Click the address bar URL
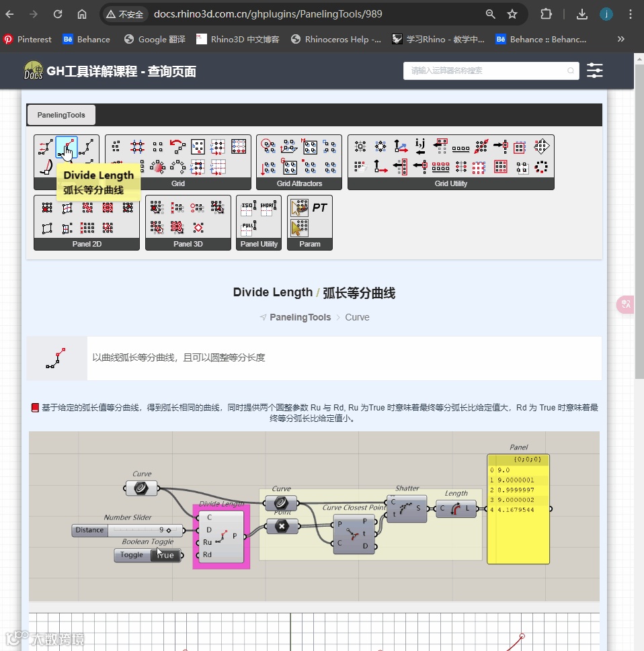 [268, 14]
